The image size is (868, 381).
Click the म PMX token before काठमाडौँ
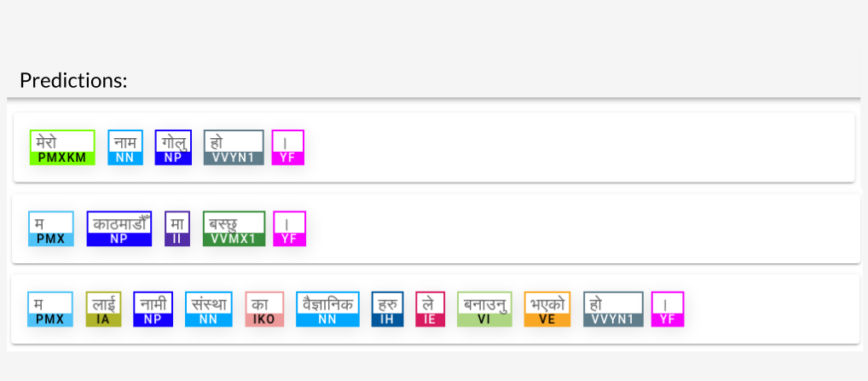(50, 228)
